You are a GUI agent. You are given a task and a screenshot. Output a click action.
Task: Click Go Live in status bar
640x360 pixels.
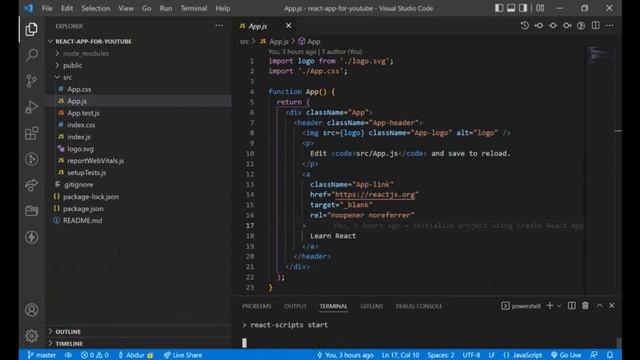[566, 355]
